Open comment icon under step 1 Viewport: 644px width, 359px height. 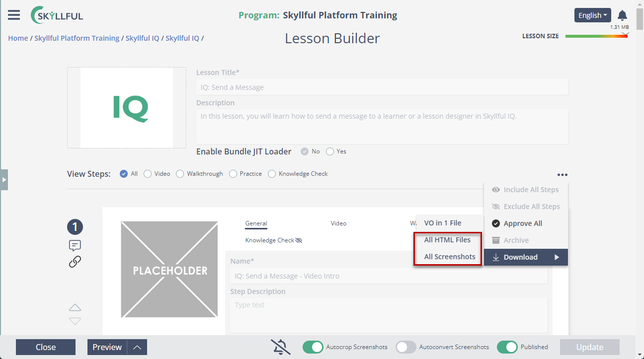click(x=75, y=245)
